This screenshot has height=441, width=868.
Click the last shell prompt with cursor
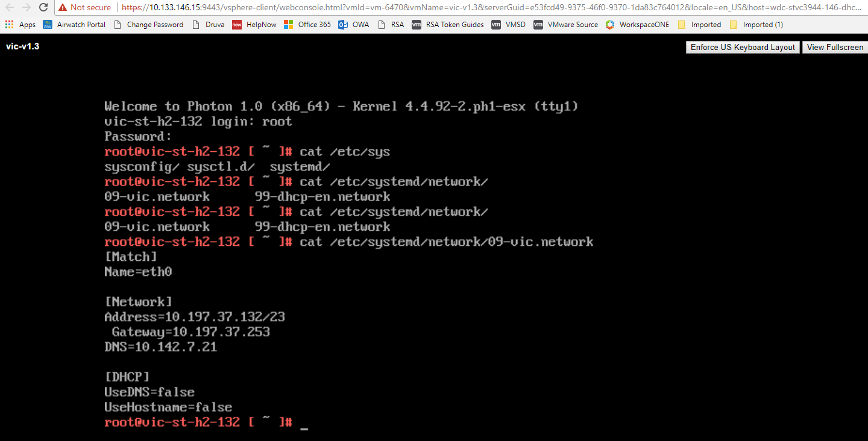[206, 423]
